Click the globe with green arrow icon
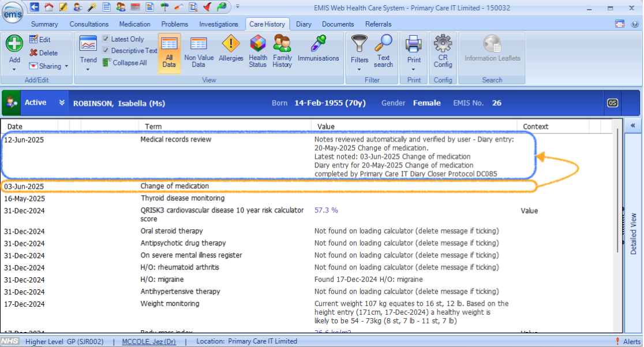644x347 pixels. point(222,7)
